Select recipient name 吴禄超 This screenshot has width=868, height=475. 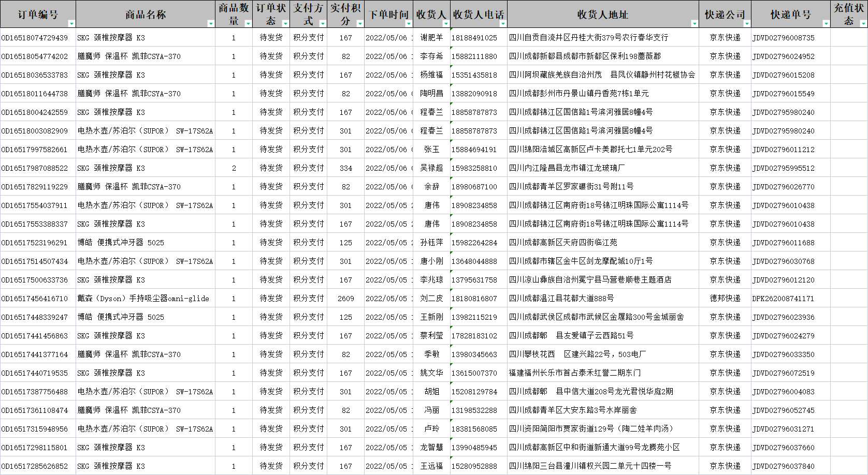coord(431,168)
